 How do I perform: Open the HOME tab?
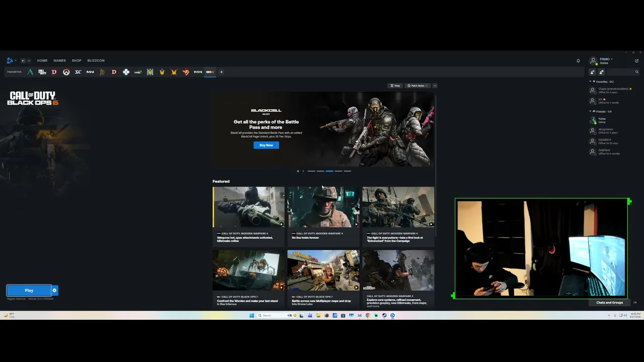(x=42, y=61)
